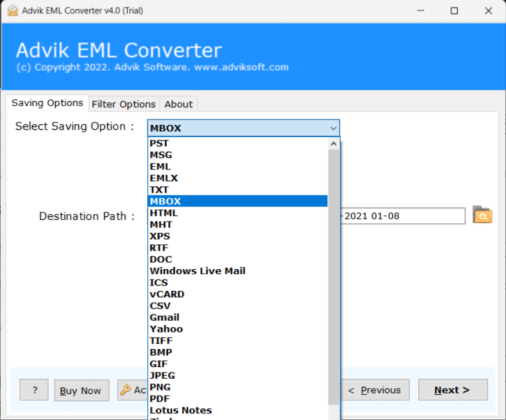Choose PDF saving option
The height and width of the screenshot is (420, 506).
238,399
